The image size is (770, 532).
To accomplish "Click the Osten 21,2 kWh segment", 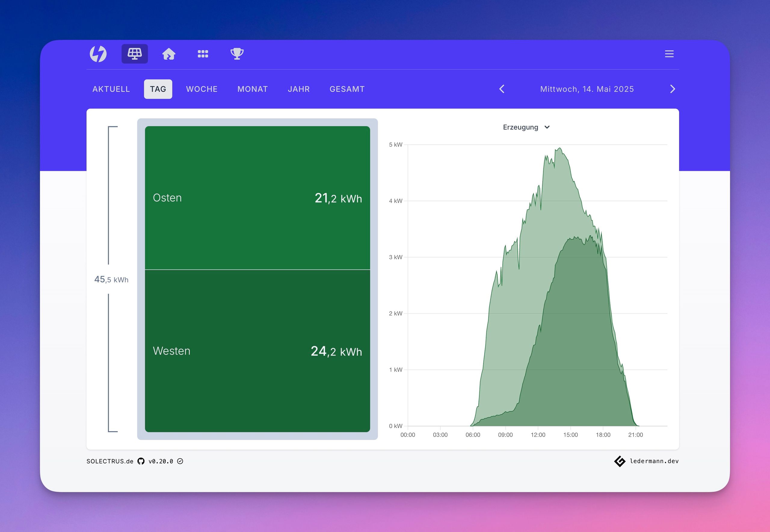I will click(257, 198).
